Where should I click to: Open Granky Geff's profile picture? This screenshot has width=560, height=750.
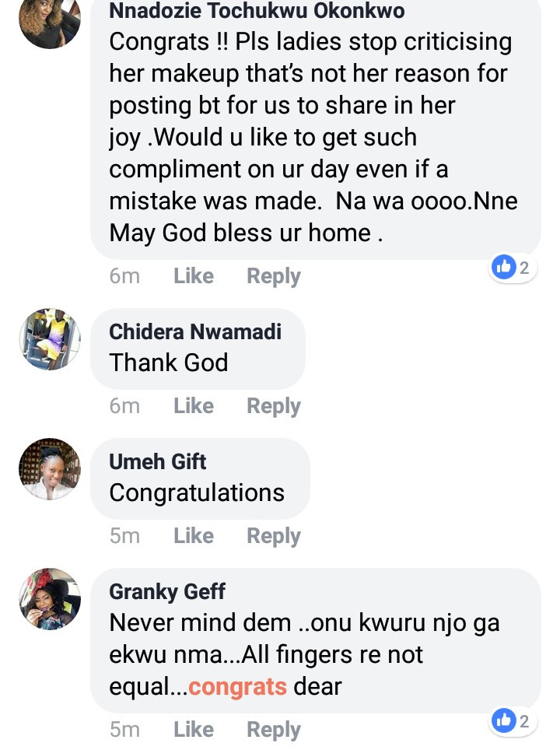tap(50, 599)
